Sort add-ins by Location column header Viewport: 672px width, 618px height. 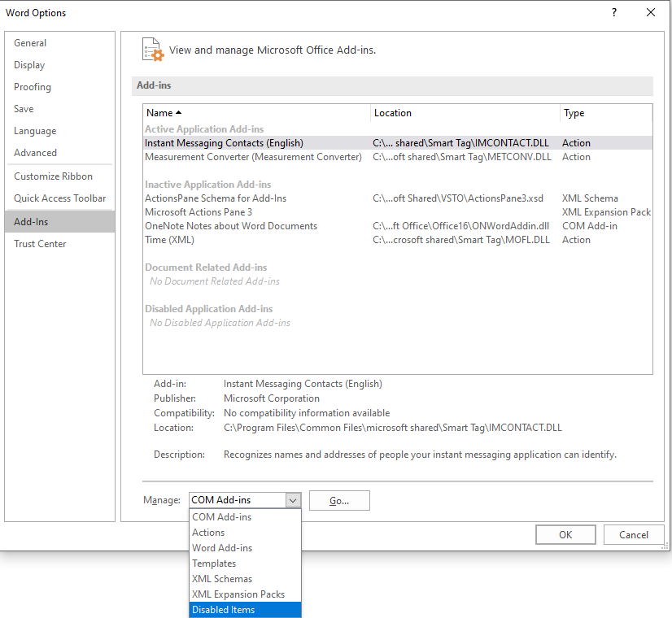click(x=465, y=113)
